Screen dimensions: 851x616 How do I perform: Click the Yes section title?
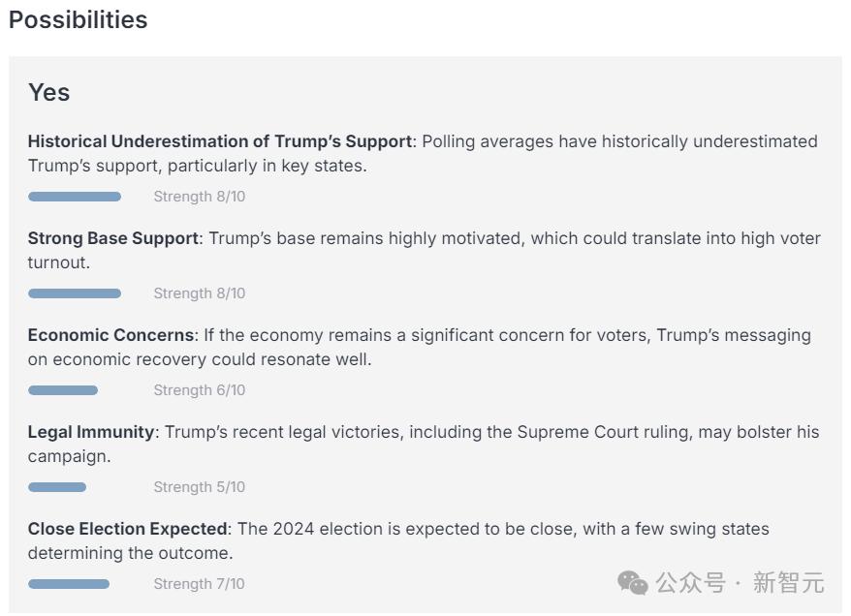coord(48,92)
